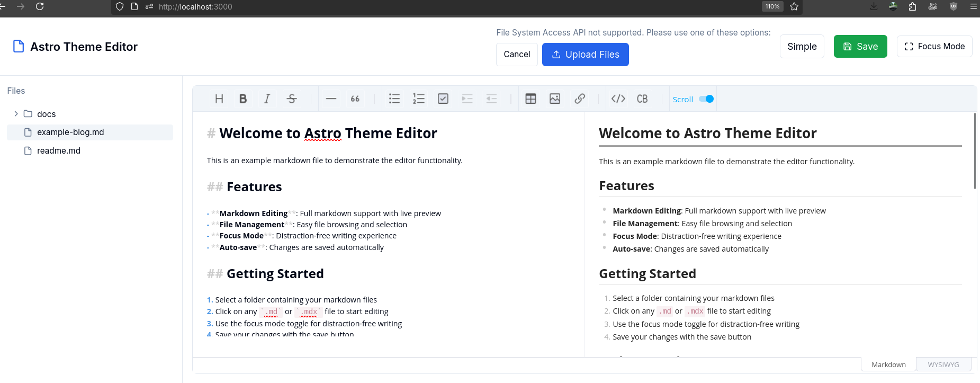The image size is (980, 383).
Task: Click the Features heading in preview pane
Action: (626, 186)
